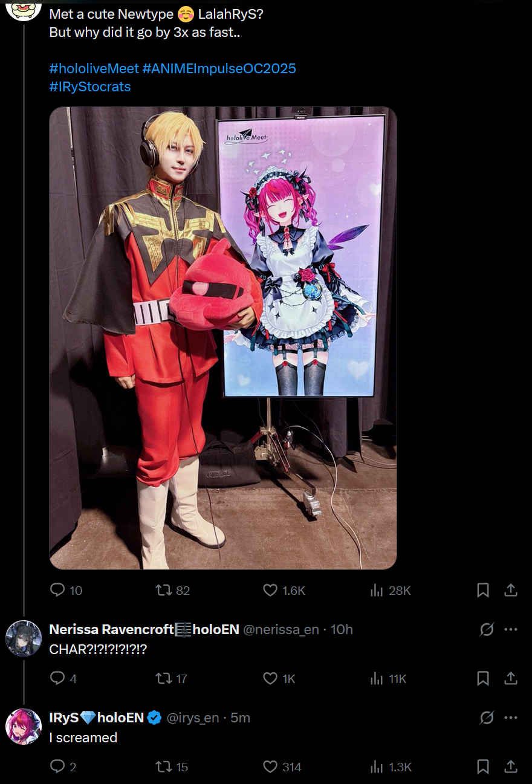Open the #IRyStocrats hashtag
The height and width of the screenshot is (784, 532).
point(90,86)
